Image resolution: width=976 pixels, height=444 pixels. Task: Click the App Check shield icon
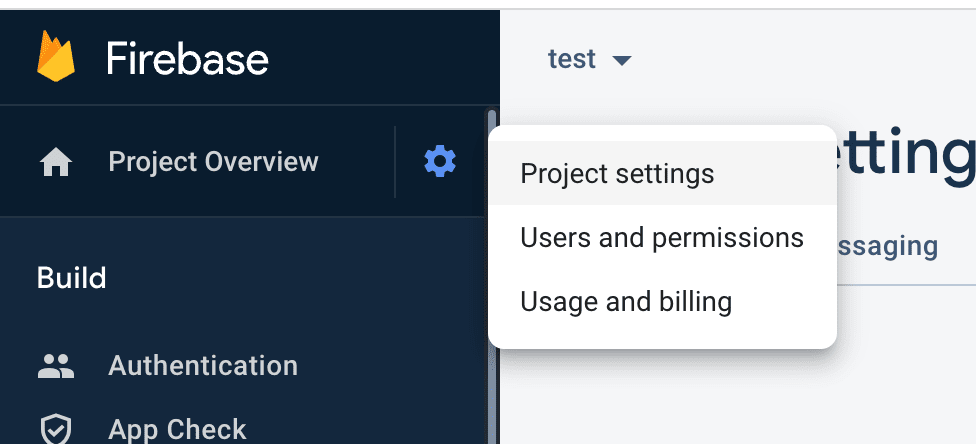[56, 430]
